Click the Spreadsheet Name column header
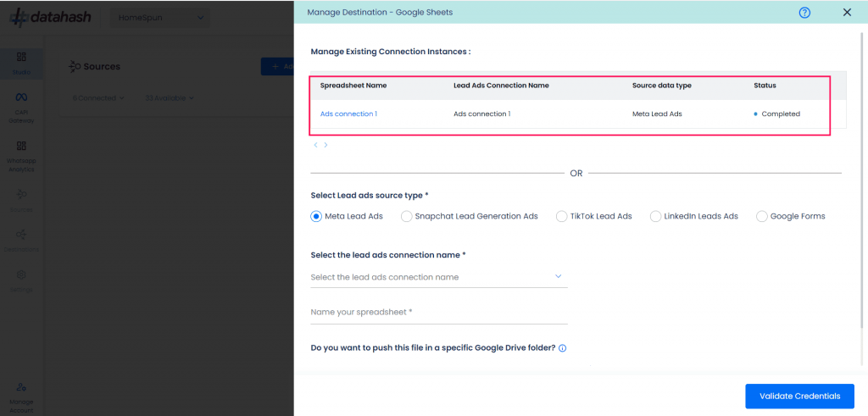The height and width of the screenshot is (416, 868). pos(353,86)
